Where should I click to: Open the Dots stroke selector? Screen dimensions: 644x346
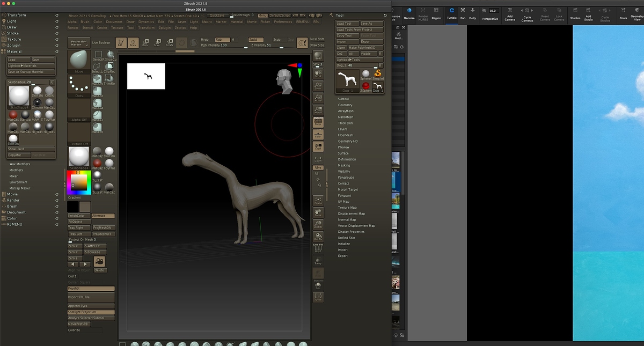point(79,86)
